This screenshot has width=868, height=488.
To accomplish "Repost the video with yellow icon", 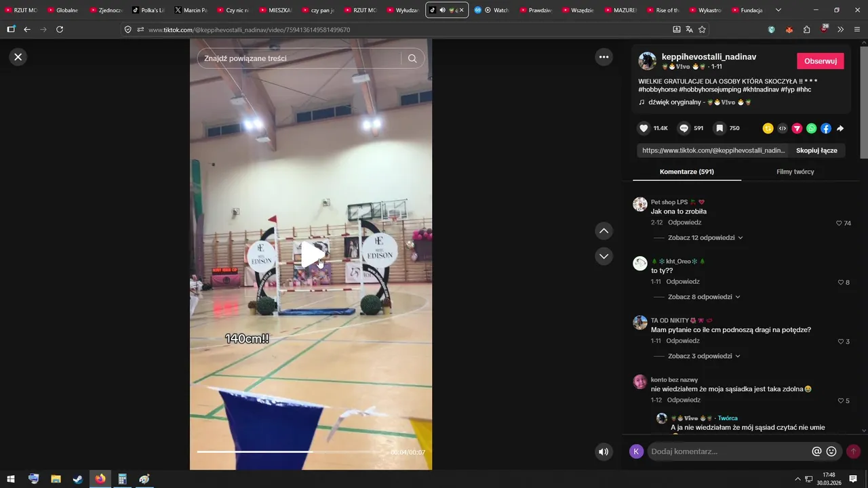I will [768, 128].
